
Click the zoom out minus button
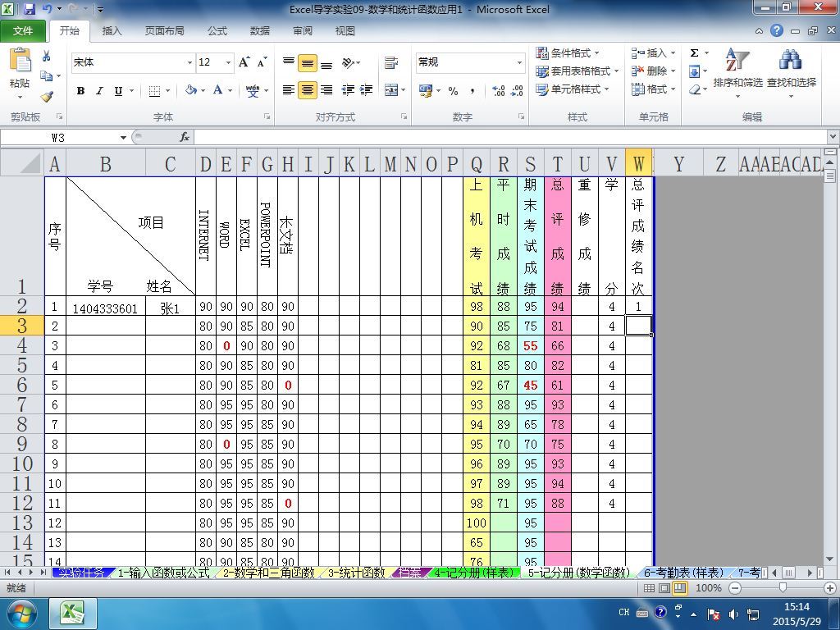point(735,588)
